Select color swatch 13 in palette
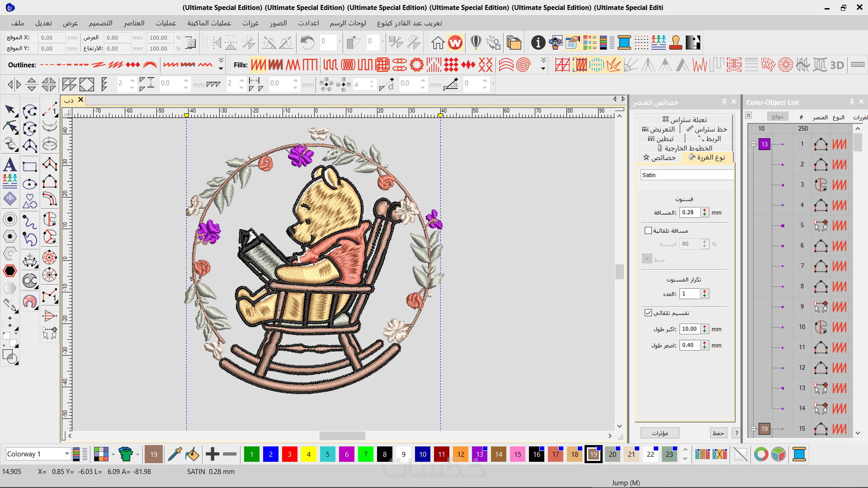 [x=479, y=455]
